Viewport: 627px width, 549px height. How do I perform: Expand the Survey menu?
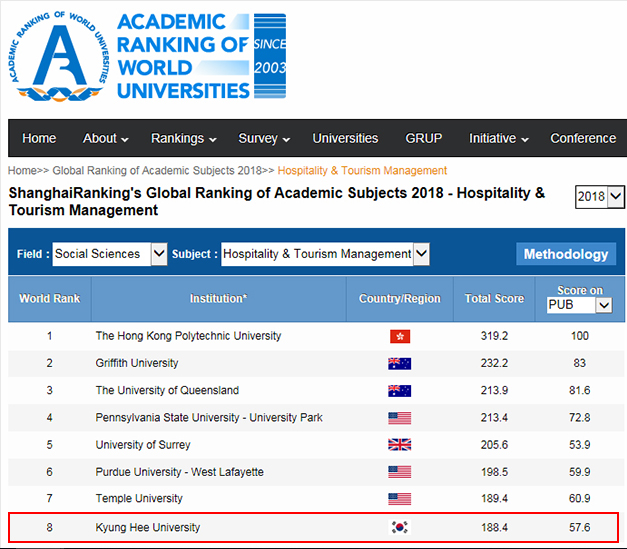tap(264, 138)
